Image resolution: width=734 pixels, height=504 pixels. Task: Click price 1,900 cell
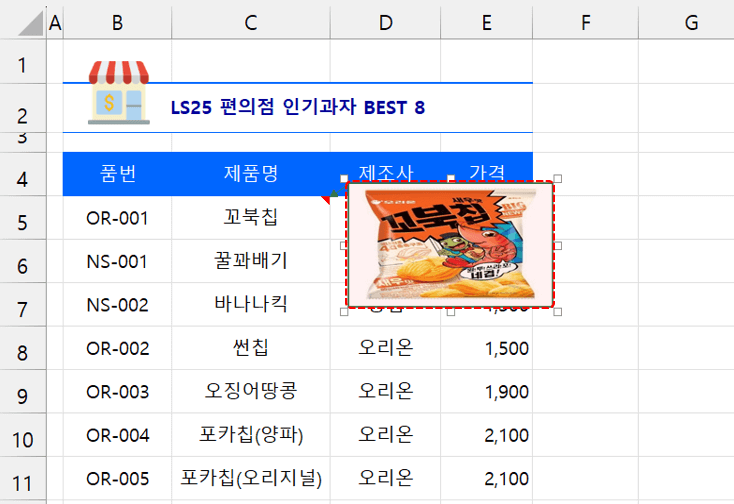click(486, 392)
